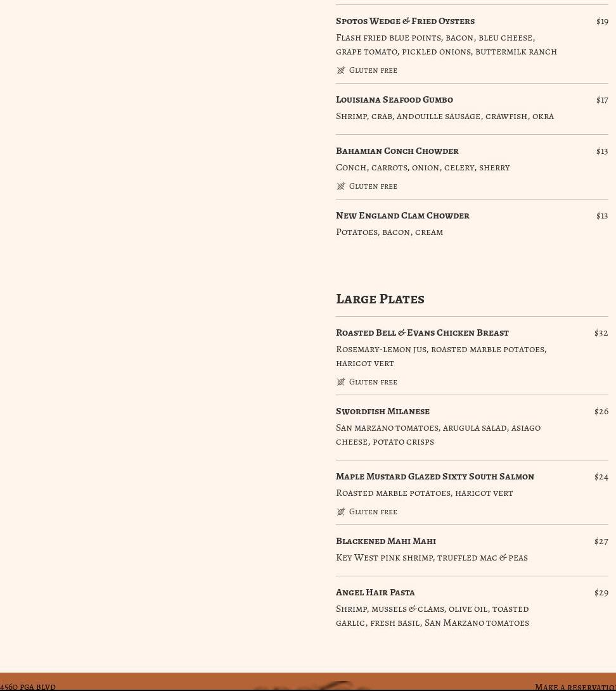Click the Roasted Bell & Evans Chicken Breast title
The height and width of the screenshot is (691, 616).
click(422, 333)
